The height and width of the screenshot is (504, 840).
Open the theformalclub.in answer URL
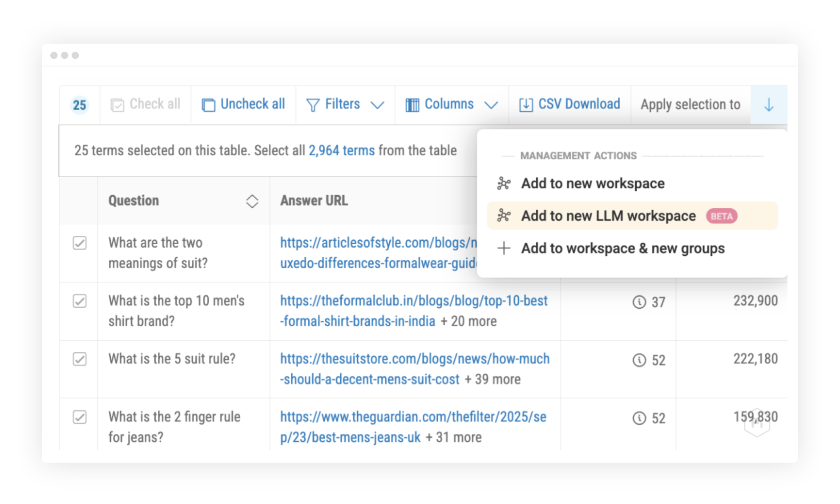413,301
